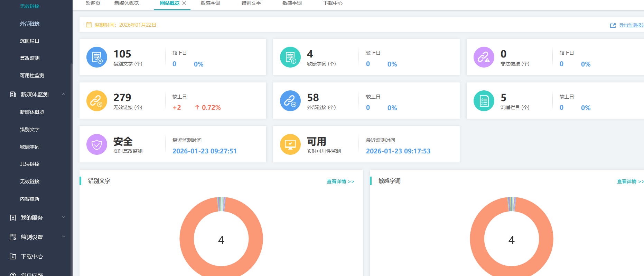Image resolution: width=644 pixels, height=276 pixels.
Task: Expand the 我的服务 sidebar menu
Action: click(x=64, y=217)
